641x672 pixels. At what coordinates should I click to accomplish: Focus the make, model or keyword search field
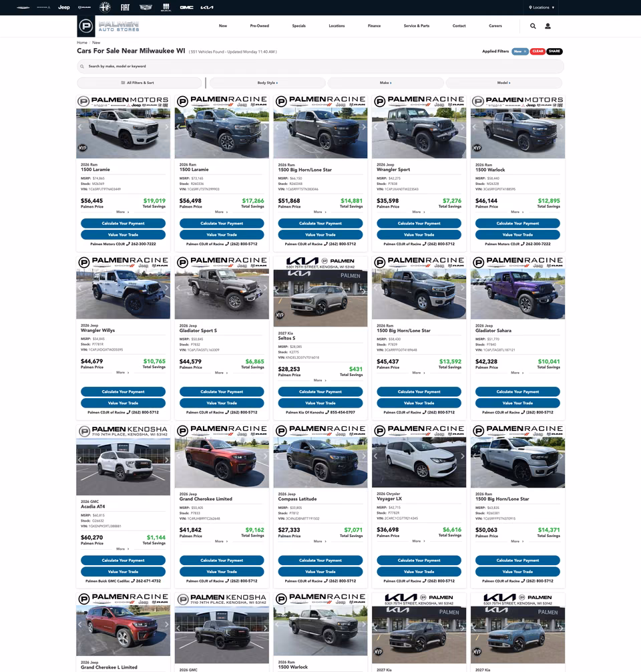click(320, 66)
